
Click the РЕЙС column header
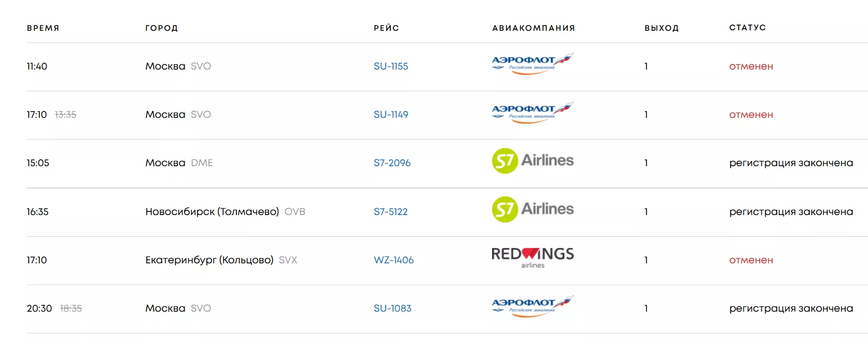point(387,28)
